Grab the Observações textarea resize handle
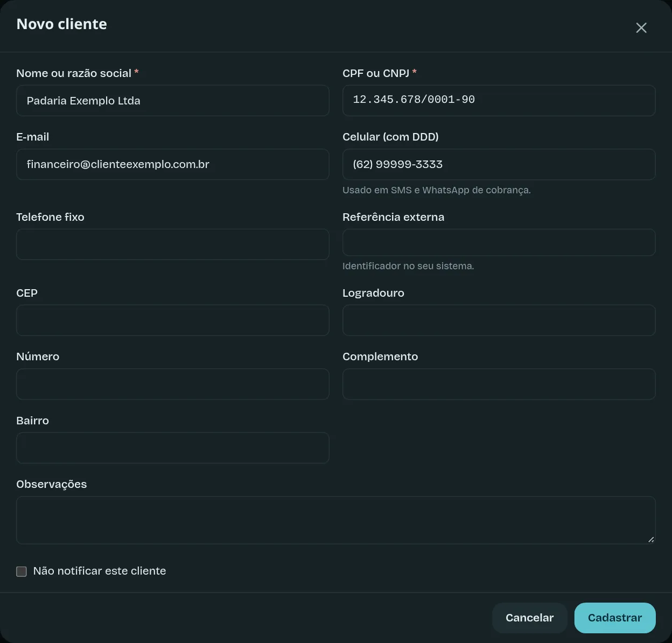Viewport: 672px width, 643px height. [x=651, y=540]
